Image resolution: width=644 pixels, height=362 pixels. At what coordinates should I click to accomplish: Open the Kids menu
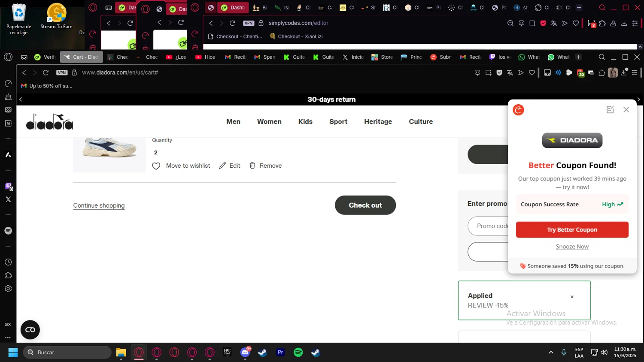tap(305, 122)
